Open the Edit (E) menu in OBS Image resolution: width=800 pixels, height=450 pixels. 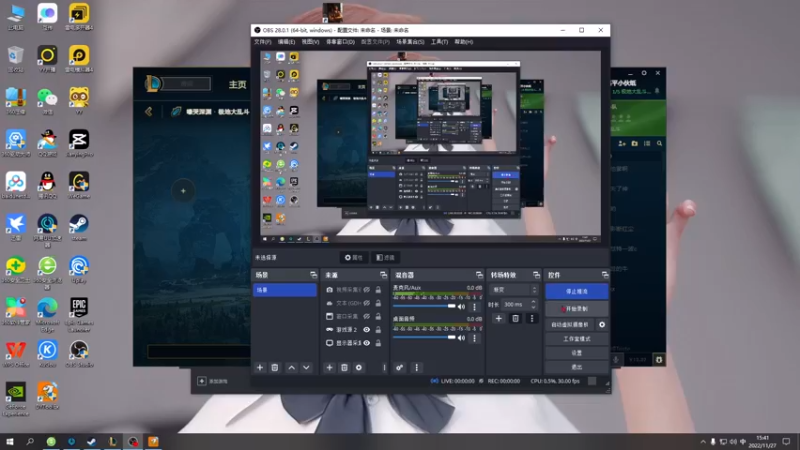coord(286,42)
